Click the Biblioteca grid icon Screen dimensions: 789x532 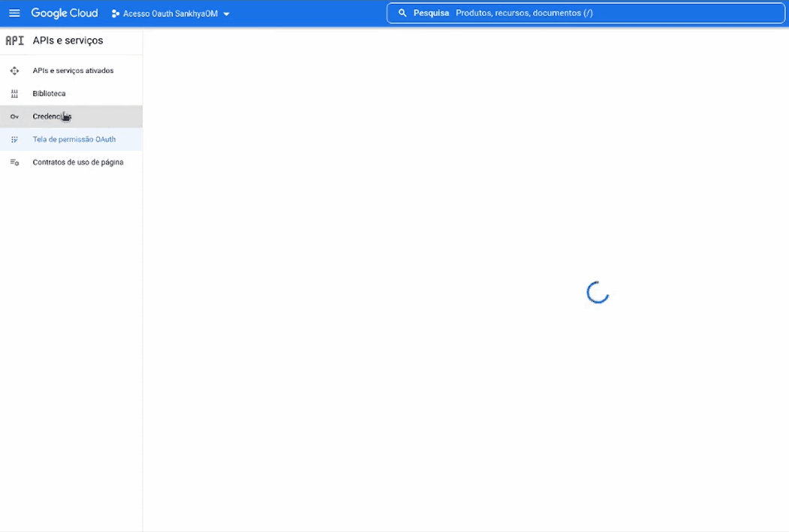[14, 94]
